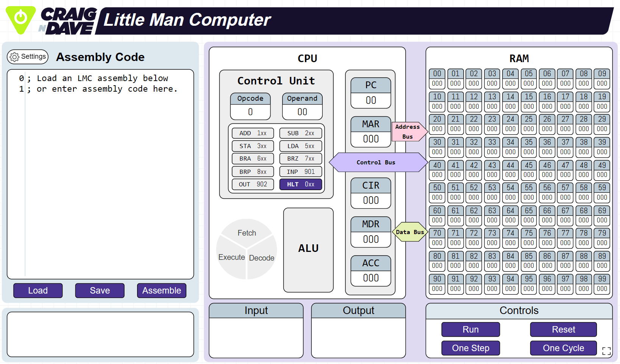This screenshot has height=364, width=620.
Task: Click the pink Address Bus arrow
Action: (409, 131)
